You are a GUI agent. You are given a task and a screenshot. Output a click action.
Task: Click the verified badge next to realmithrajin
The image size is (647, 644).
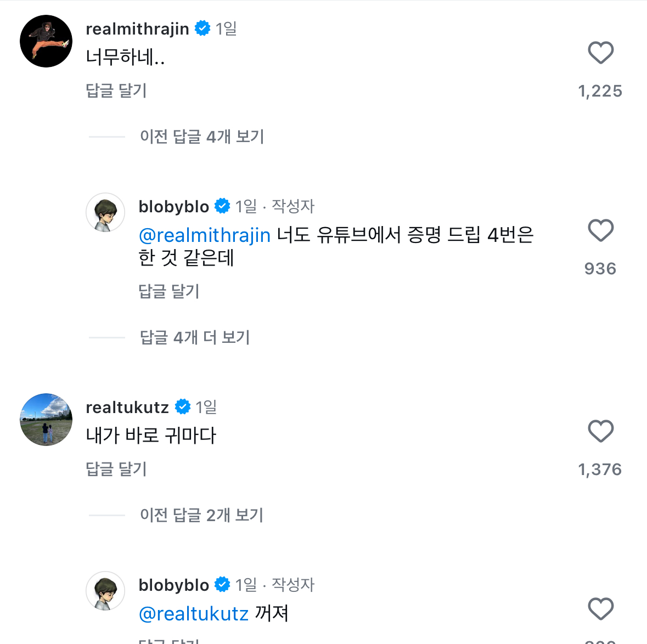click(203, 28)
